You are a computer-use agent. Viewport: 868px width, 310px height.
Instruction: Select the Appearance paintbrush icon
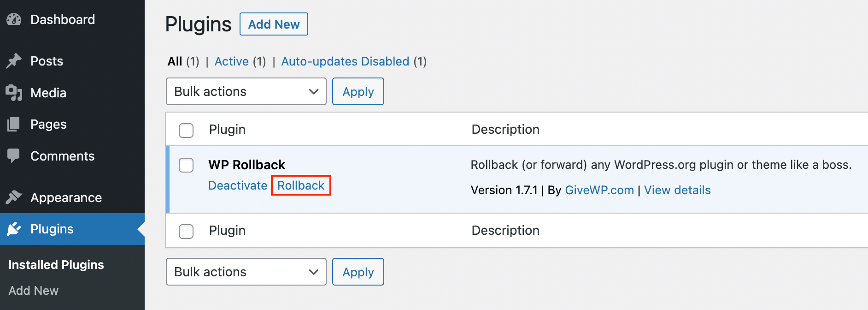tap(14, 197)
